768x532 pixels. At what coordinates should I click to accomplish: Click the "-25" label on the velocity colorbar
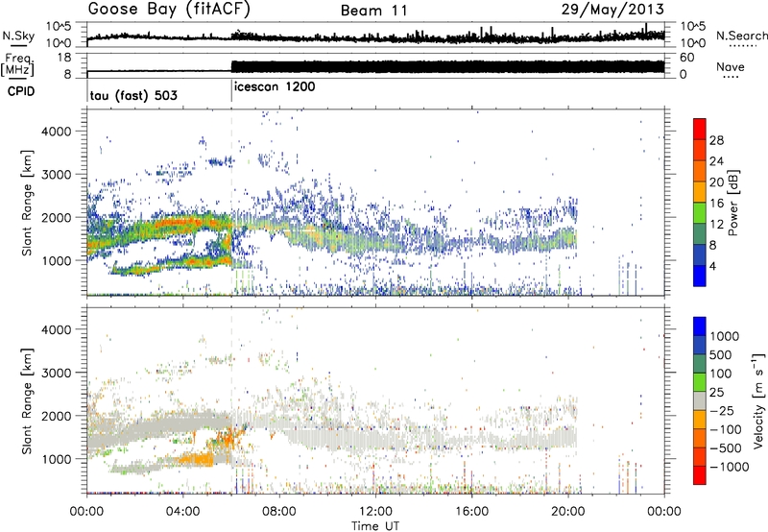pyautogui.click(x=724, y=410)
